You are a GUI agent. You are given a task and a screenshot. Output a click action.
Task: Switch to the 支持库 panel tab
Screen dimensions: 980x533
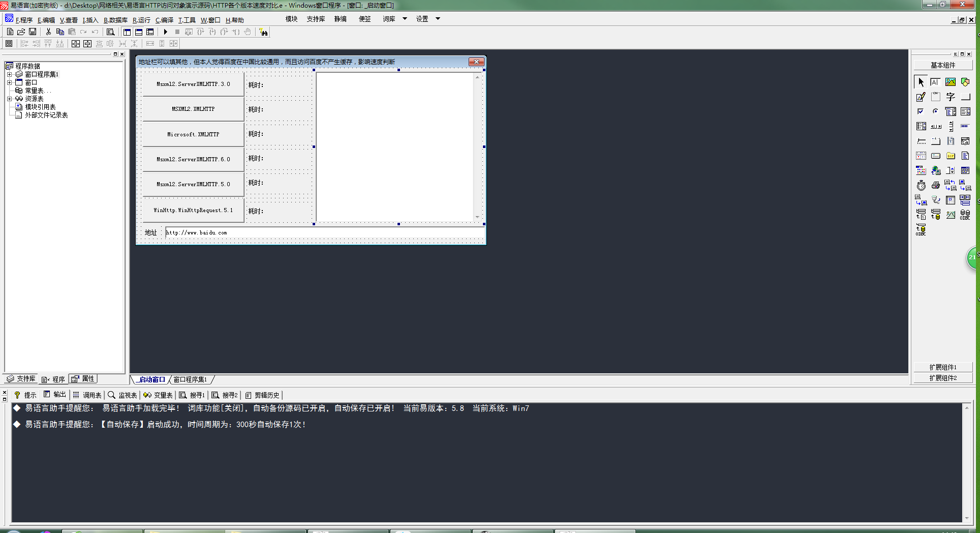coord(21,379)
